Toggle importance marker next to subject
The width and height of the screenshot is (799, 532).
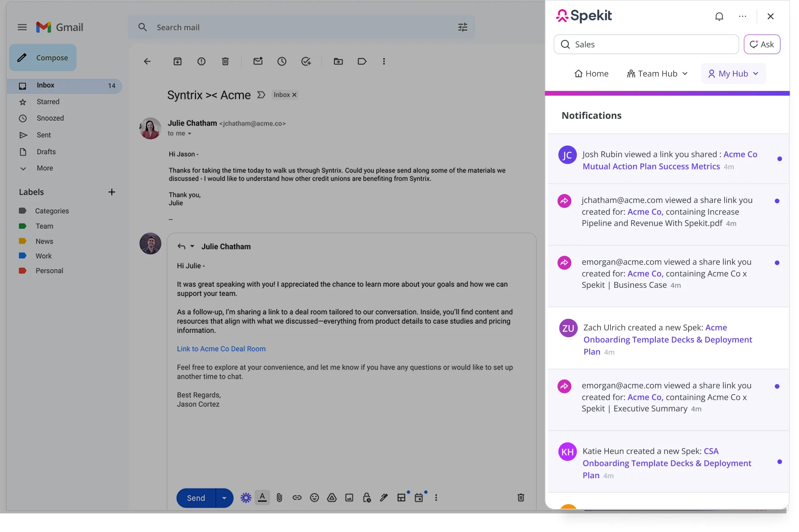point(261,95)
